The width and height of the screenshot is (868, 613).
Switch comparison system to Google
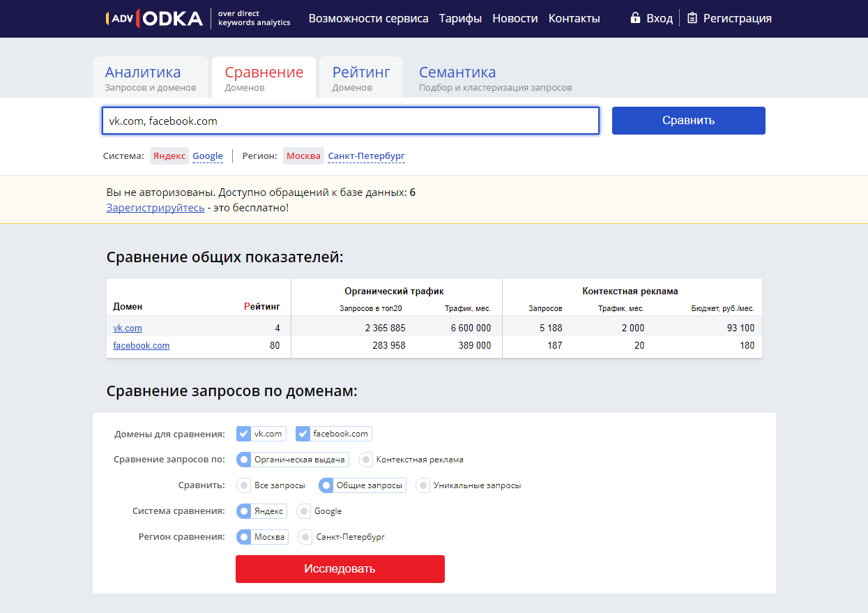point(303,510)
